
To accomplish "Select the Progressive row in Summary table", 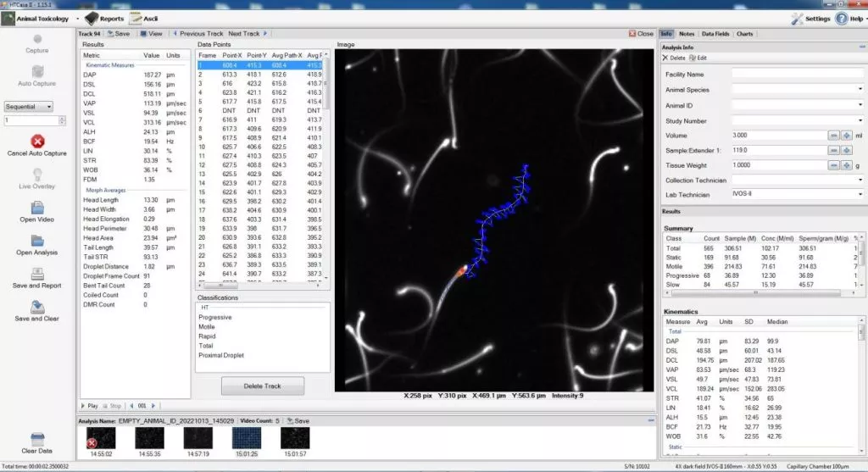I will coord(760,275).
